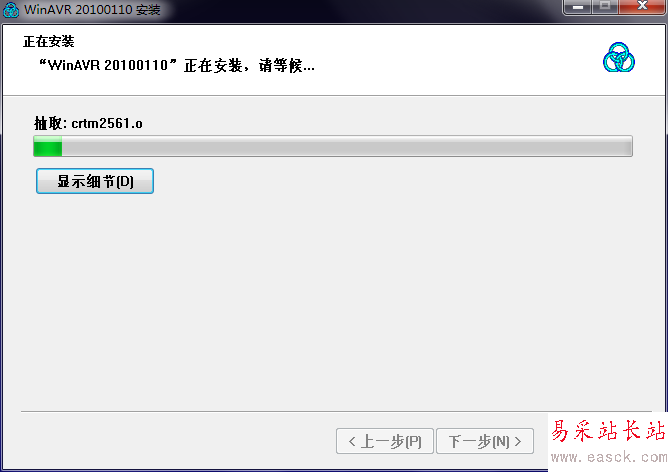This screenshot has height=472, width=668.
Task: Click the empty gray panel below 显示细节 button
Action: point(332,298)
